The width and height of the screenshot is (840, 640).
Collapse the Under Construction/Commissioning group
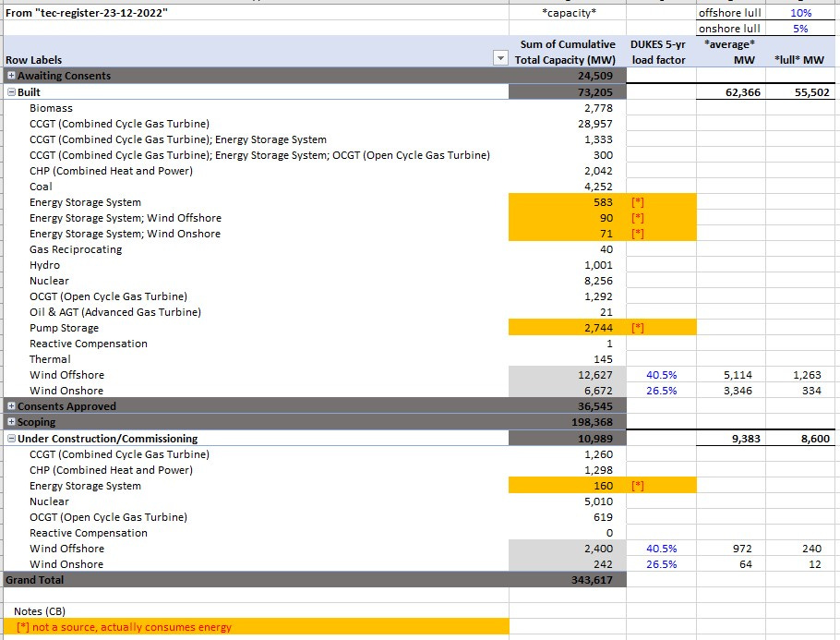click(11, 439)
